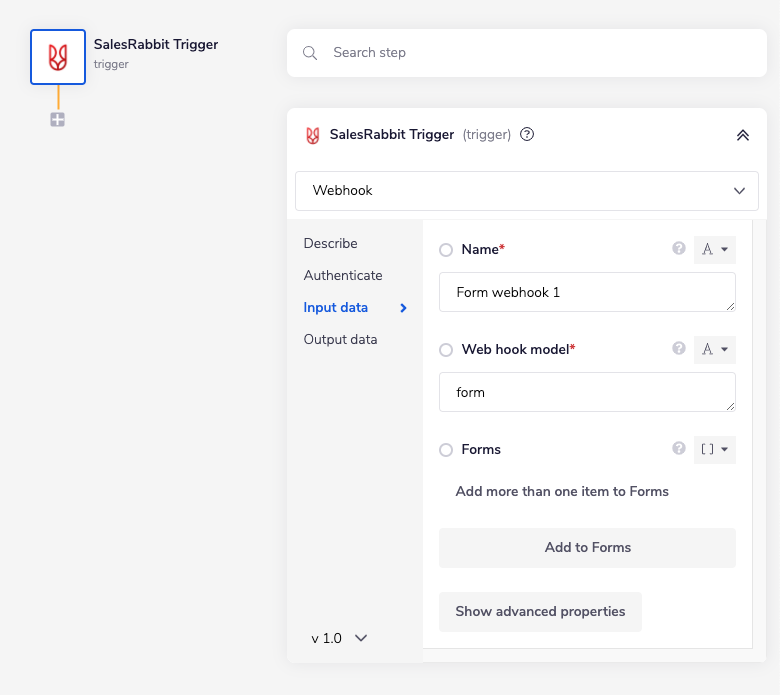Image resolution: width=780 pixels, height=695 pixels.
Task: Switch to the Authenticate tab
Action: [343, 275]
